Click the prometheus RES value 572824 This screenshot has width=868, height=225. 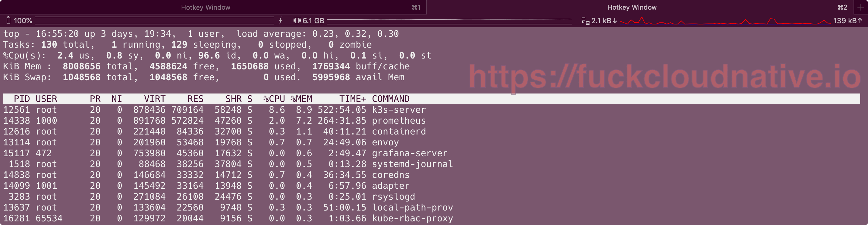187,120
